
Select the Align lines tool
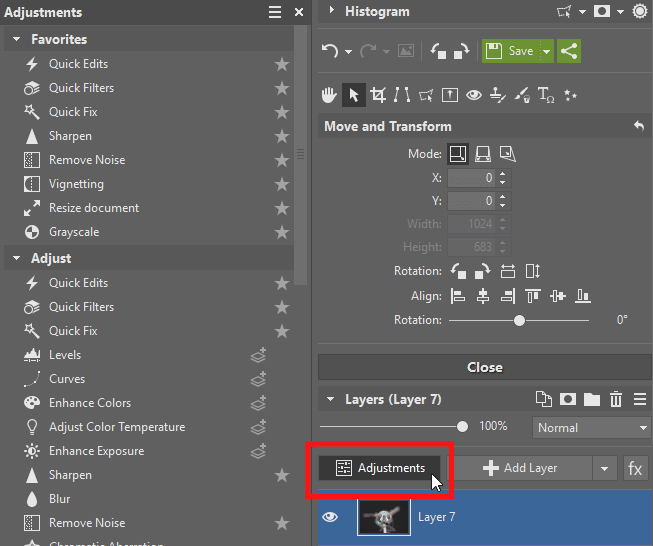(x=402, y=95)
